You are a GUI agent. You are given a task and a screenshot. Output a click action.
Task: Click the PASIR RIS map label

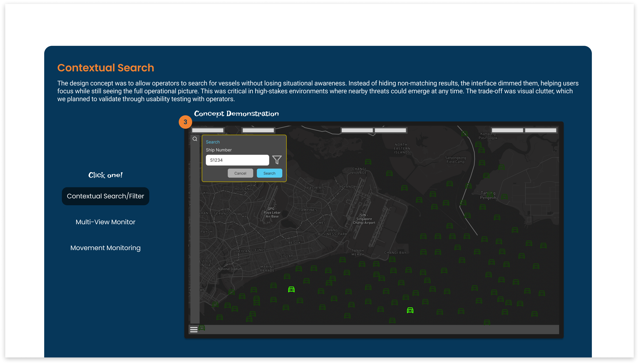coord(316,188)
